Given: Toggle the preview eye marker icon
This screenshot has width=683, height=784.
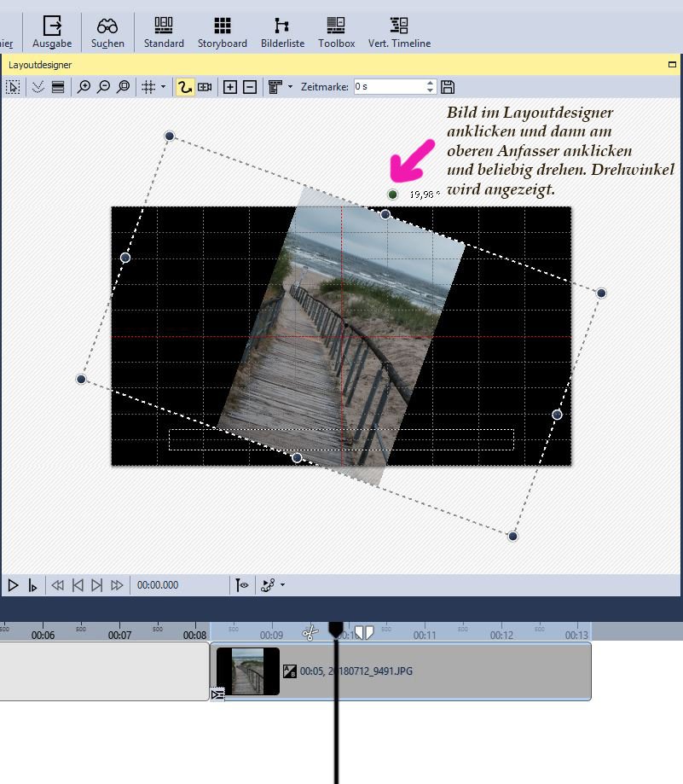Looking at the screenshot, I should [x=243, y=585].
